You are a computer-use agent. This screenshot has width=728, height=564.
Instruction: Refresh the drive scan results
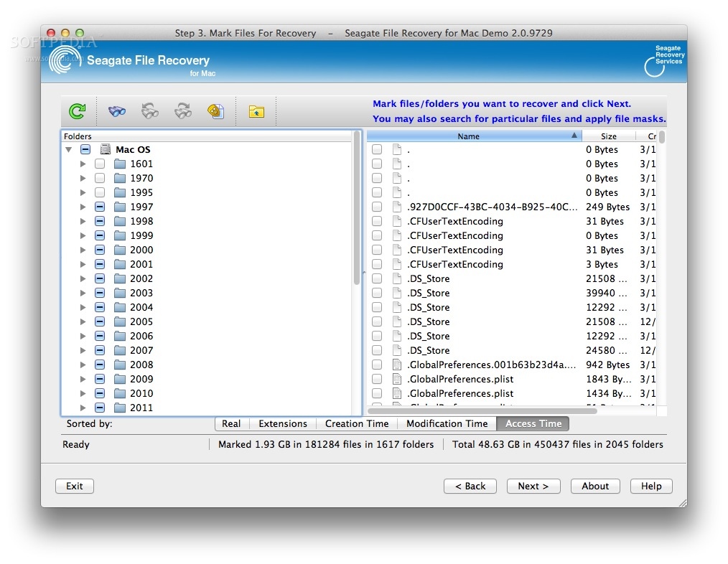pos(77,111)
